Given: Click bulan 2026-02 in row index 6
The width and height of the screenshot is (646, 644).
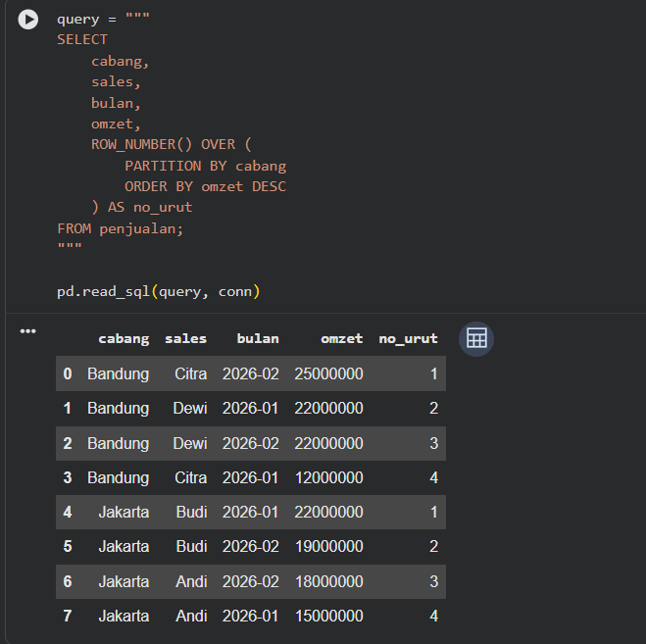Looking at the screenshot, I should 251,581.
